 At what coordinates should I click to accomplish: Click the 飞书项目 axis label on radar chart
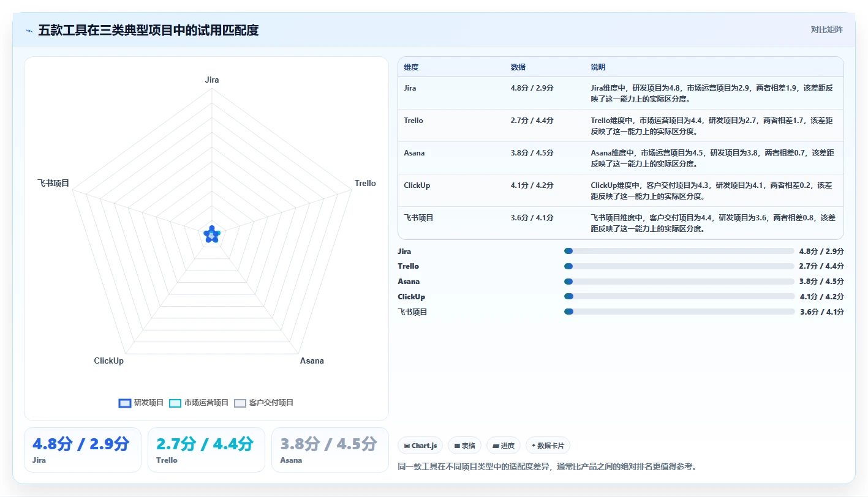[54, 184]
